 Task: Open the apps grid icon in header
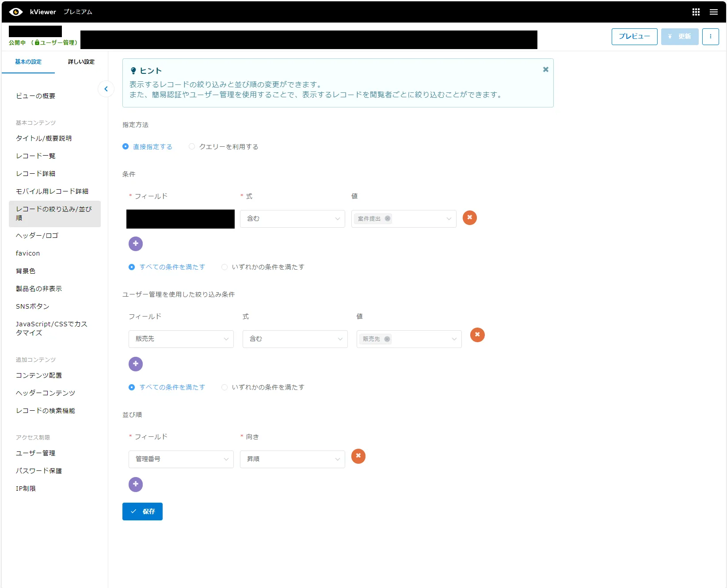(696, 12)
